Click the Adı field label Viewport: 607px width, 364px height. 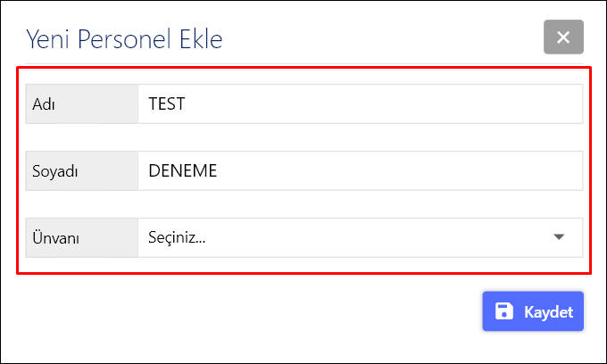pyautogui.click(x=44, y=103)
